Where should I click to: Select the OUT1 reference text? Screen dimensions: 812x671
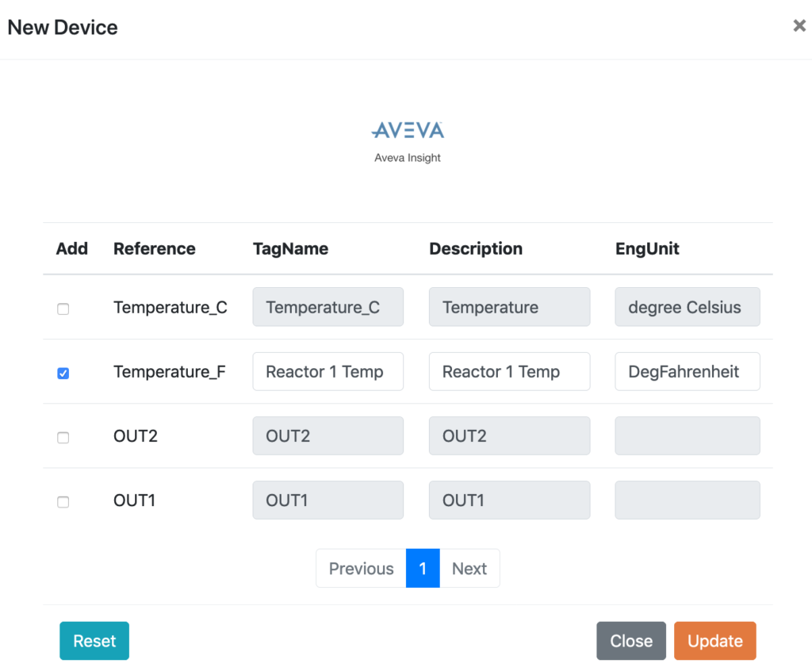[134, 500]
